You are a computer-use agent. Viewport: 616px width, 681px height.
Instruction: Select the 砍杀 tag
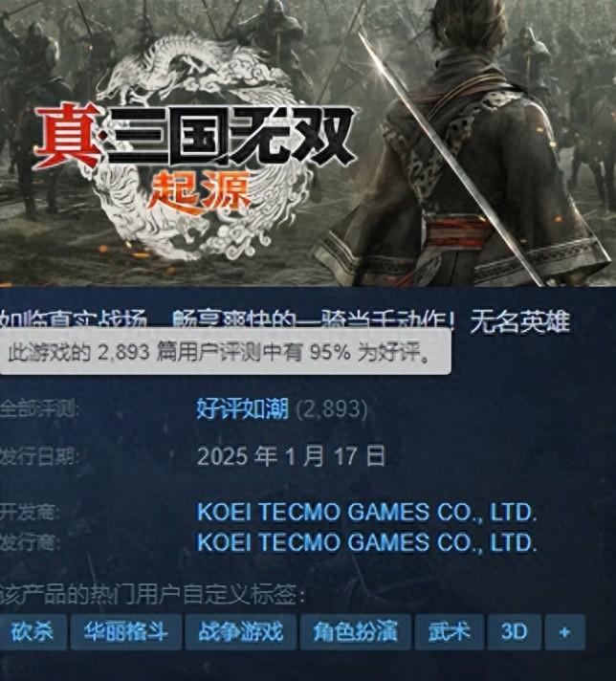pos(33,632)
